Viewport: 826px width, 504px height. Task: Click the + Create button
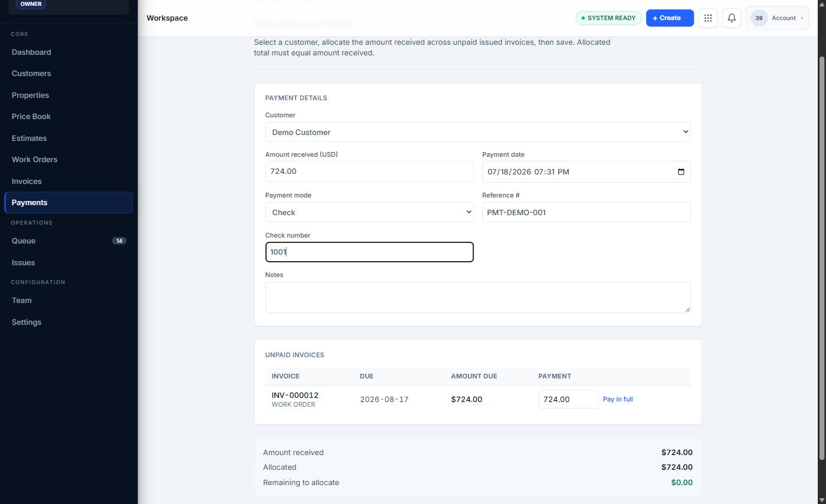click(670, 18)
